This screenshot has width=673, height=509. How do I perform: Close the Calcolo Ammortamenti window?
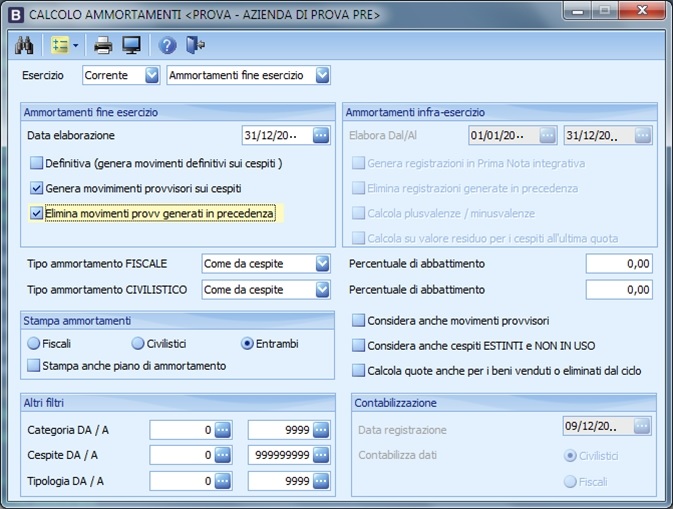point(642,11)
